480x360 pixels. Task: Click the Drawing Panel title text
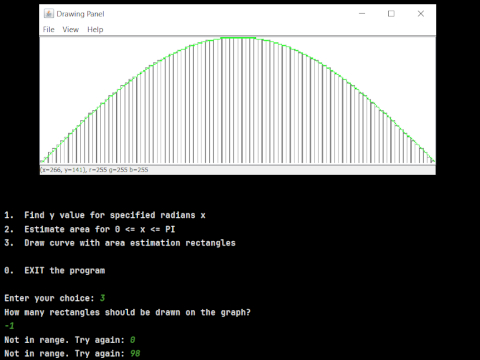pos(80,14)
